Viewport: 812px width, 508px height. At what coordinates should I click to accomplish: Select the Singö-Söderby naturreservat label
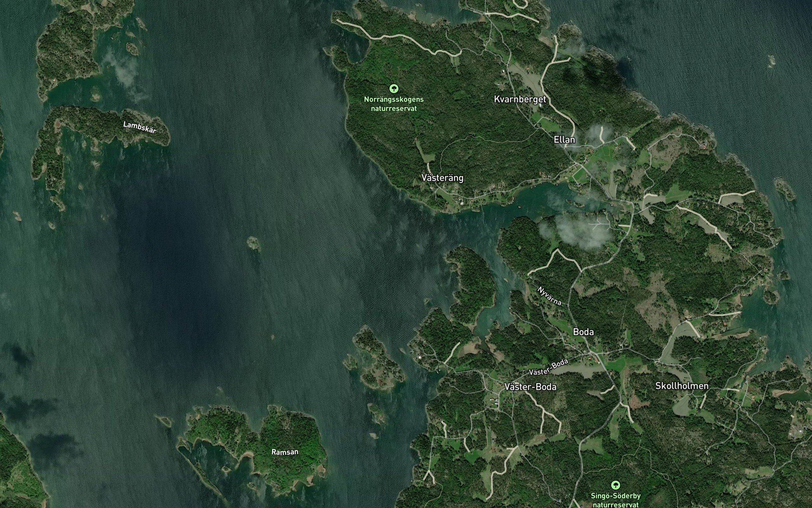(x=616, y=500)
